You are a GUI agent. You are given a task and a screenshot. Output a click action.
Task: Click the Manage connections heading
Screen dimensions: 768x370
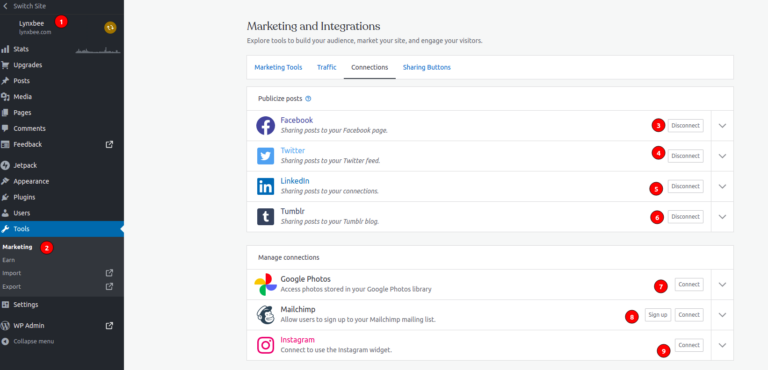tap(288, 257)
